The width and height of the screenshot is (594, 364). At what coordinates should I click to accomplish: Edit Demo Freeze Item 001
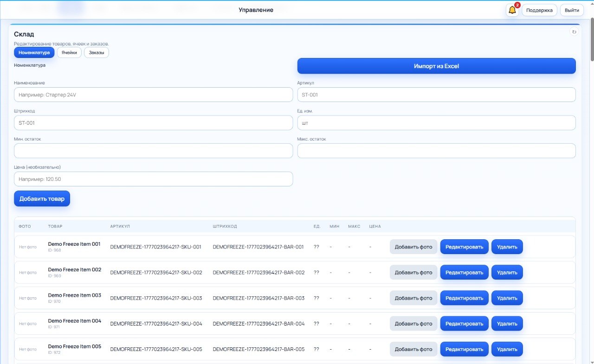[464, 247]
